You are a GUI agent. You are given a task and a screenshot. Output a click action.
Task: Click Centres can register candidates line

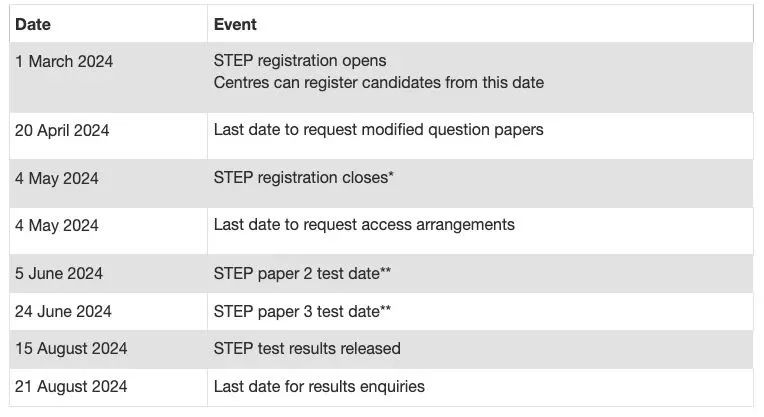click(379, 82)
